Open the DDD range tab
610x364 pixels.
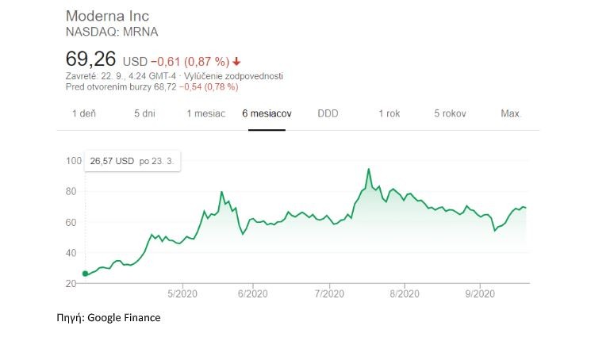[328, 113]
